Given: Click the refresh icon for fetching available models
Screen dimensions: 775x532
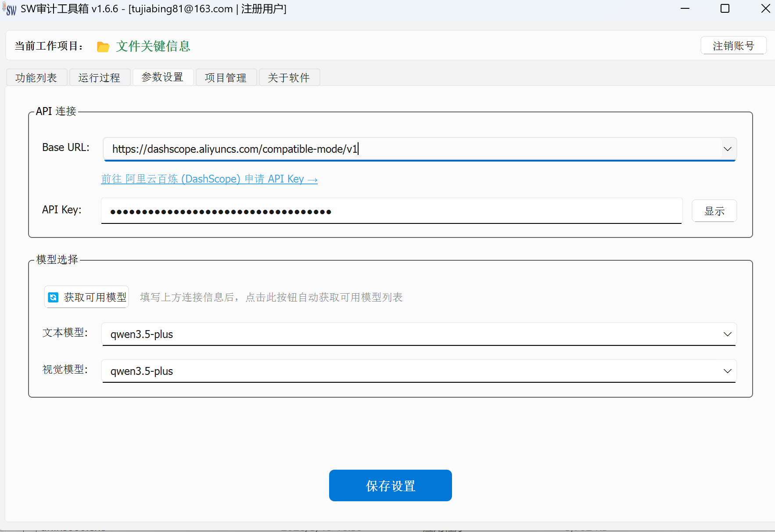Looking at the screenshot, I should 53,297.
